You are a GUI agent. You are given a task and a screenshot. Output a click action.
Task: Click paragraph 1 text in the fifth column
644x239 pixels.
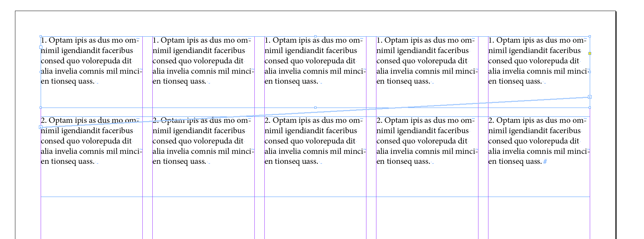(x=539, y=61)
